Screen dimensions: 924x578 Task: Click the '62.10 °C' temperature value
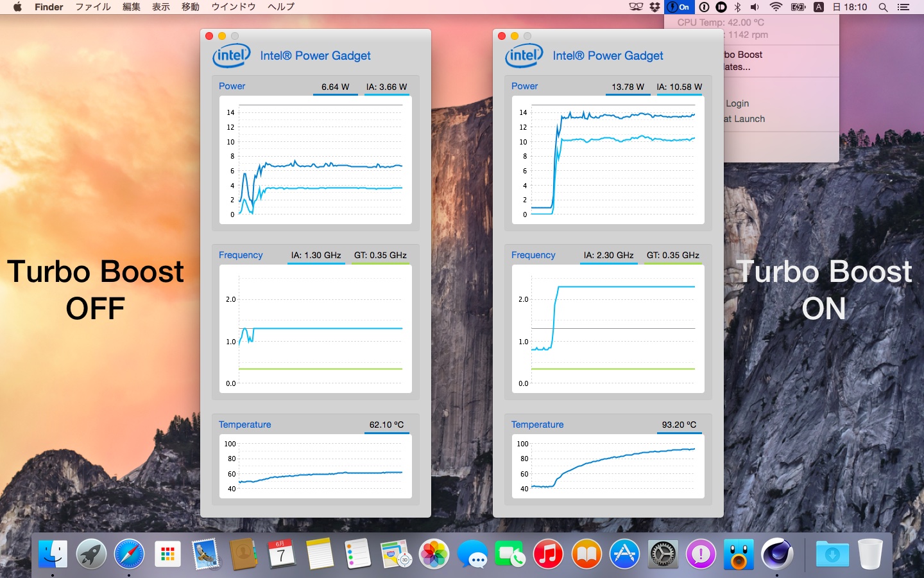click(x=387, y=425)
